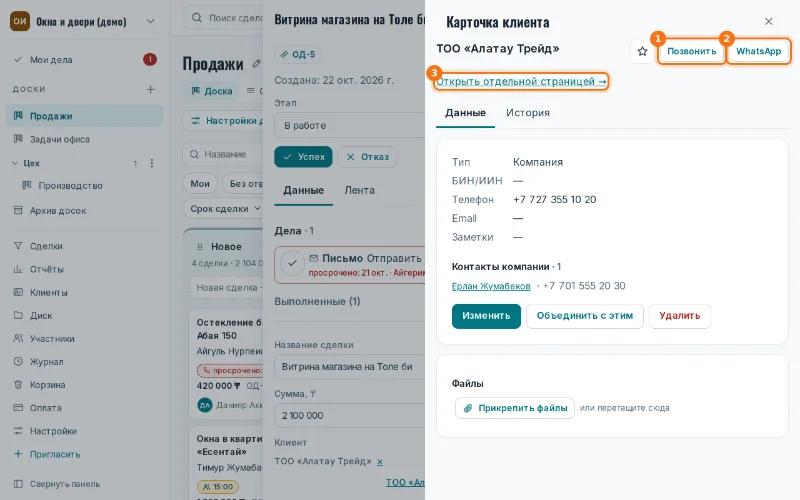Edit the Название сделки field
Image resolution: width=800 pixels, height=500 pixels.
pos(349,367)
